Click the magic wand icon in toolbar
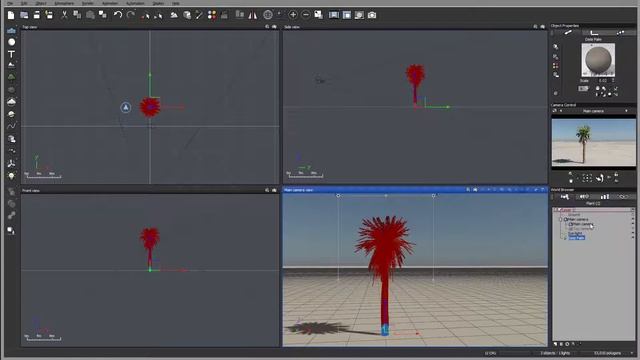Image resolution: width=640 pixels, height=360 pixels. point(199,15)
